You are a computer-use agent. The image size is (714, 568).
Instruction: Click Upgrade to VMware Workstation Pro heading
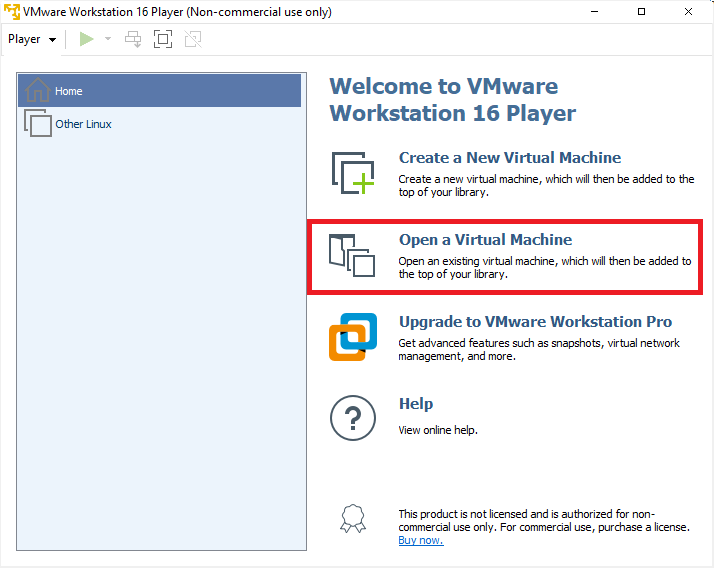point(535,322)
